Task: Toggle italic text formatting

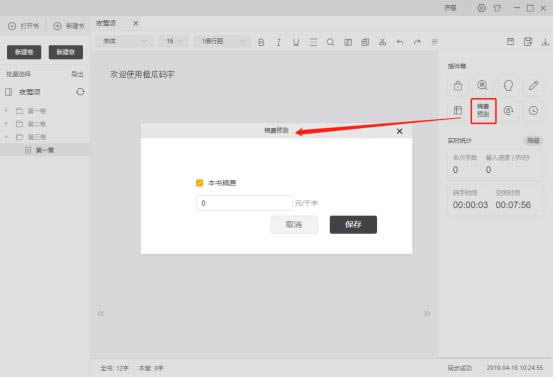Action: click(x=279, y=42)
